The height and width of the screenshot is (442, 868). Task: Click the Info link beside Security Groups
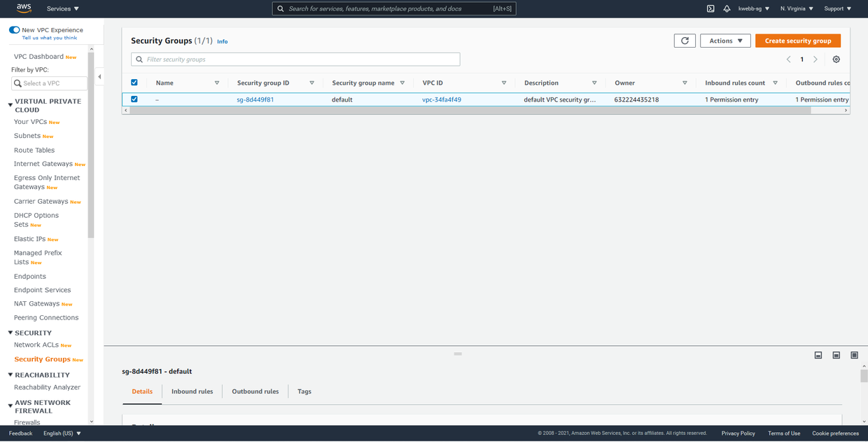(x=222, y=42)
